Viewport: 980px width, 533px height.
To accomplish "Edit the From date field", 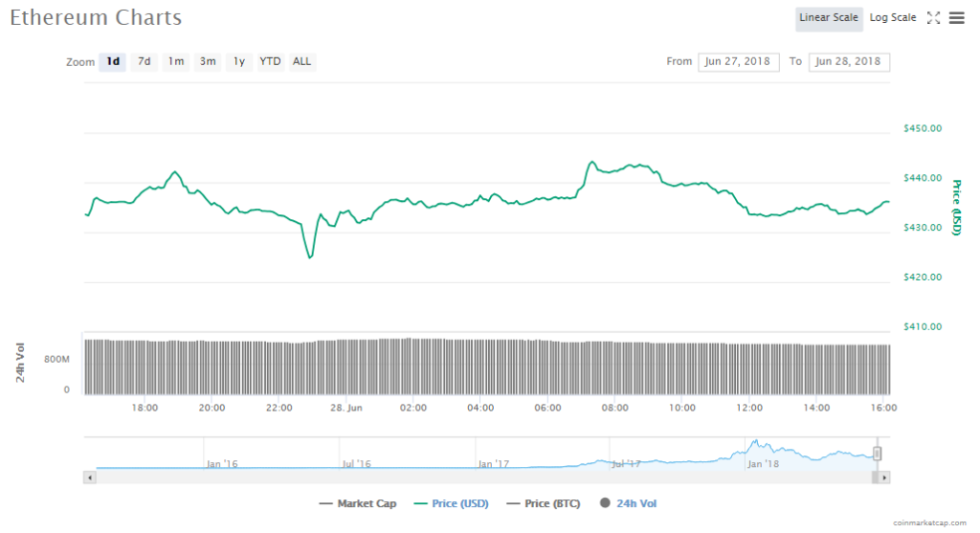I will point(739,61).
